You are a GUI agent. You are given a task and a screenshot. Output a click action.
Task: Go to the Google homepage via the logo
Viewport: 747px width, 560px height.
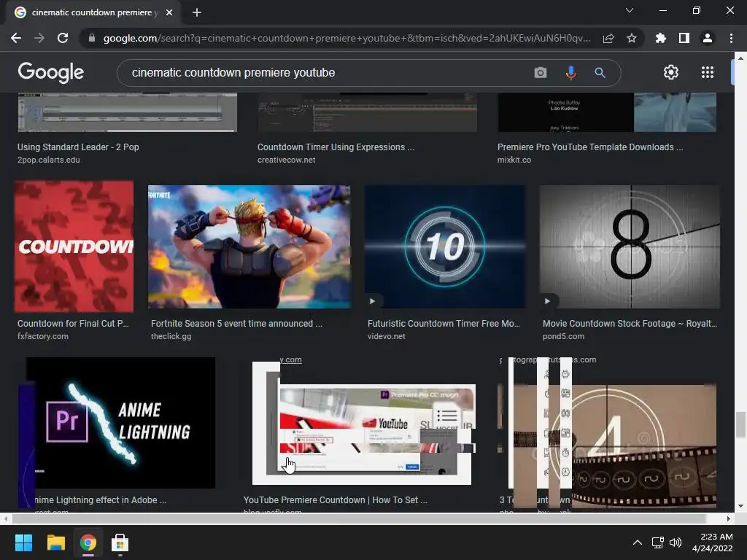51,72
